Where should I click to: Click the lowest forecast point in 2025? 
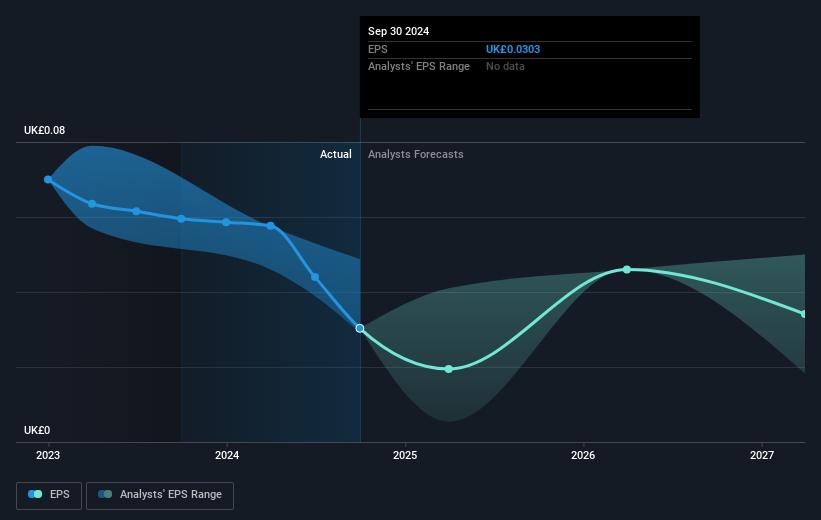449,369
